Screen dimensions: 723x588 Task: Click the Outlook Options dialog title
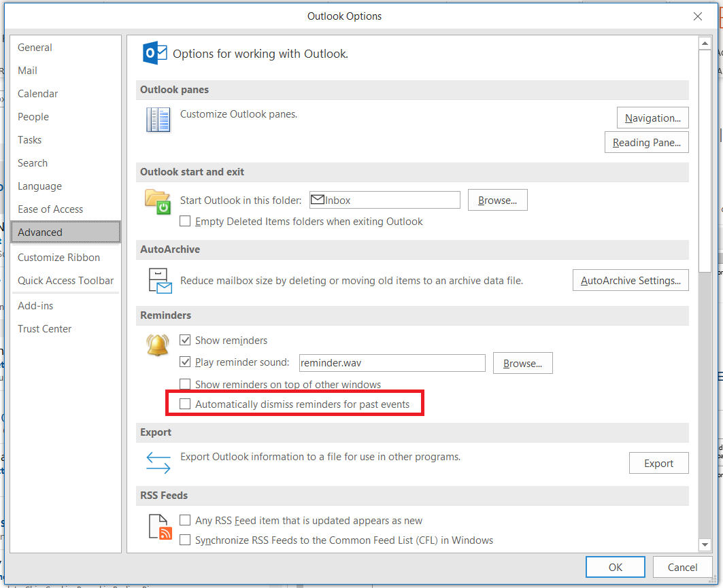(344, 16)
